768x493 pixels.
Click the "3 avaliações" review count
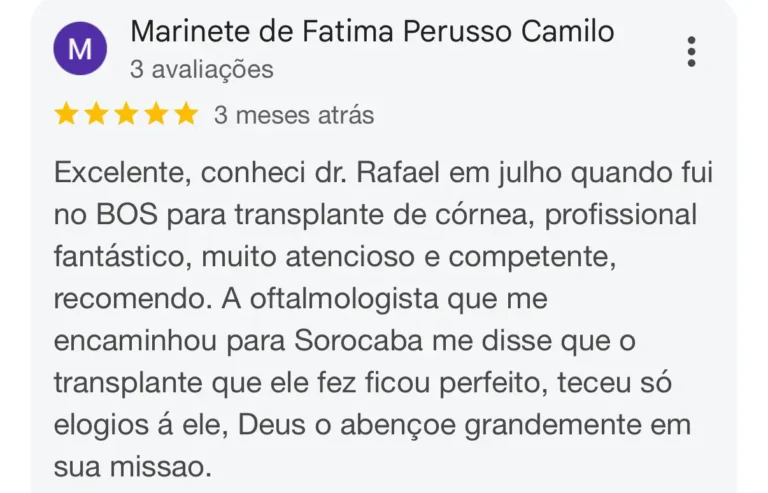pos(201,70)
